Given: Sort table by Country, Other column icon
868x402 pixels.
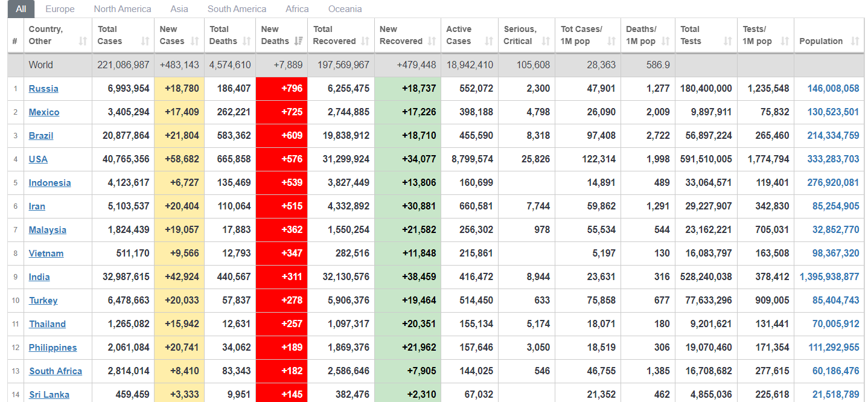Looking at the screenshot, I should pyautogui.click(x=83, y=42).
